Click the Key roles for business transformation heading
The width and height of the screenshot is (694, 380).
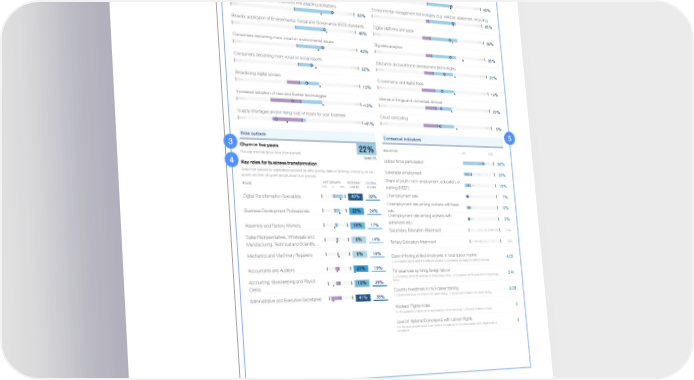[279, 163]
